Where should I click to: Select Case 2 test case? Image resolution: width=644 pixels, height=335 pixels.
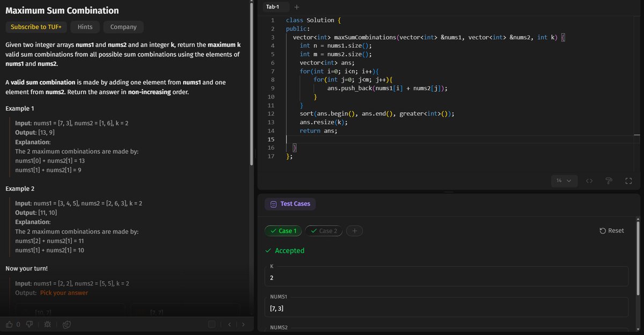pyautogui.click(x=324, y=231)
